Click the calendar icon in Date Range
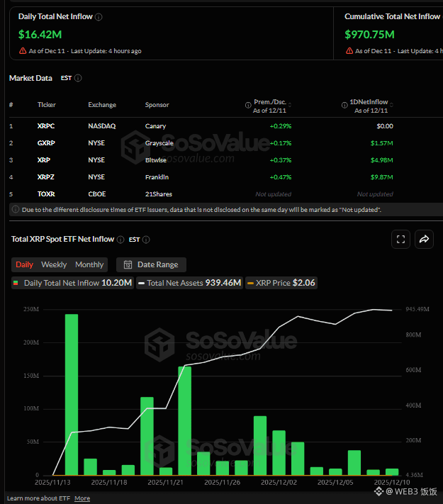The width and height of the screenshot is (443, 504). point(128,264)
